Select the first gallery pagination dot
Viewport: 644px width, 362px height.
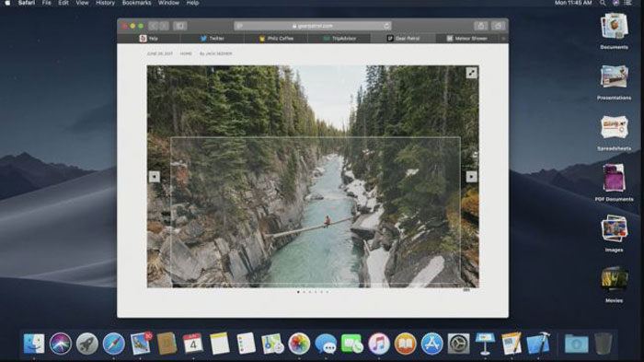298,292
